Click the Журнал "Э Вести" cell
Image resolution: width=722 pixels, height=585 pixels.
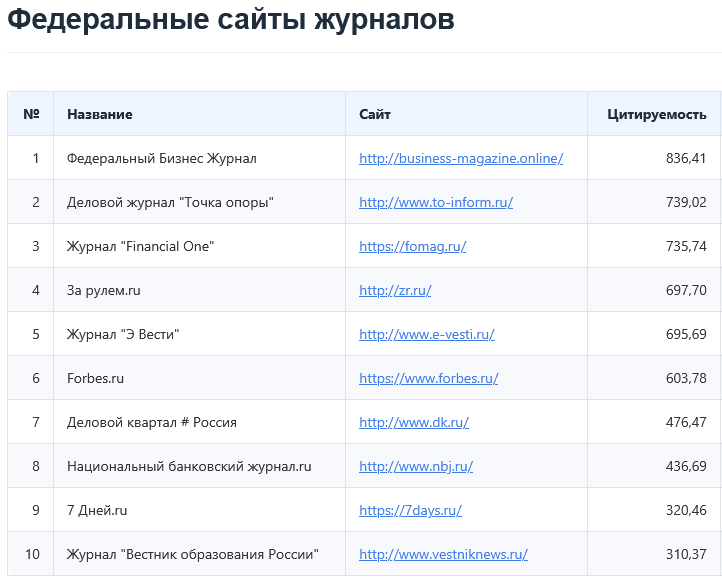pyautogui.click(x=199, y=334)
